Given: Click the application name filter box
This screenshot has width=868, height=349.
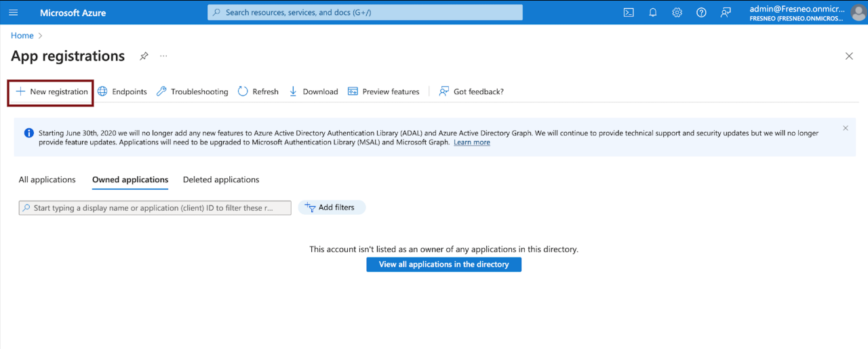Looking at the screenshot, I should (155, 208).
